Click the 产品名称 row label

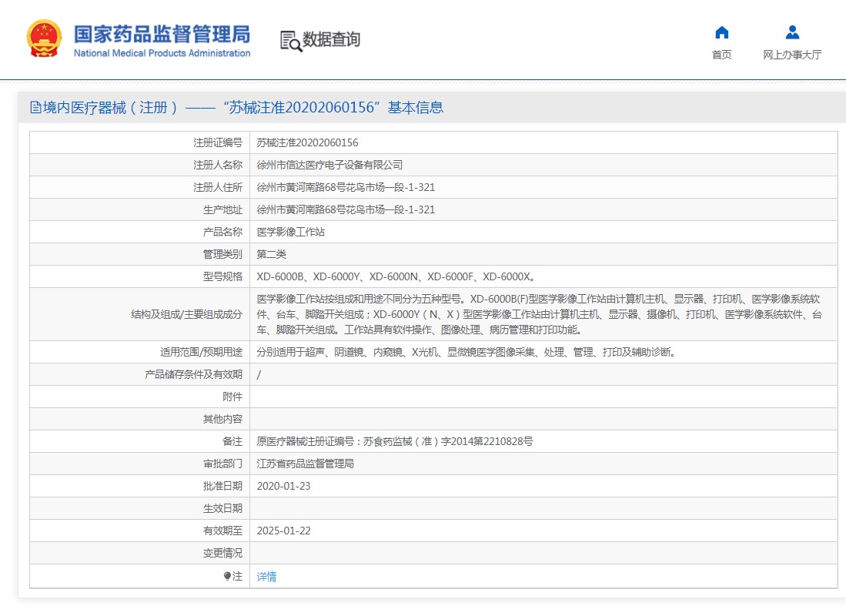pos(222,232)
